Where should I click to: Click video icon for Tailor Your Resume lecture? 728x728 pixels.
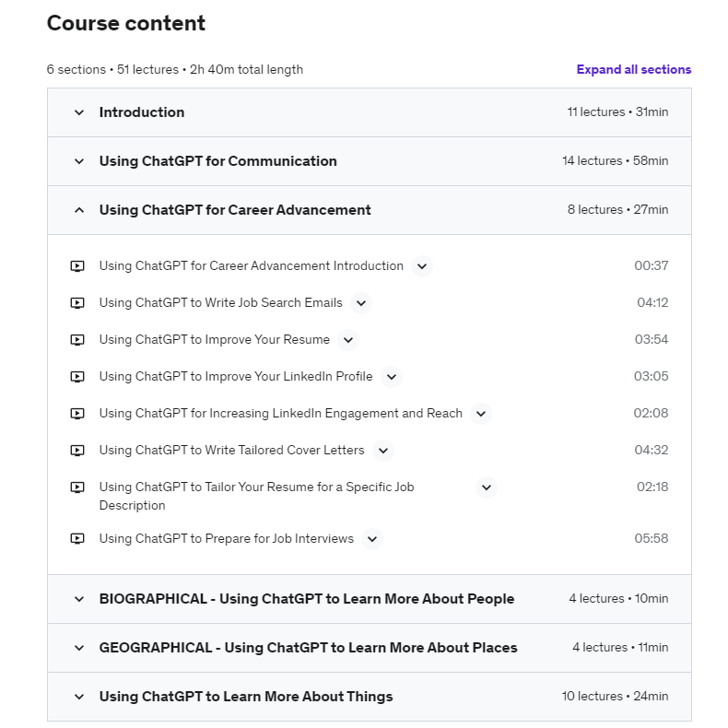(77, 487)
